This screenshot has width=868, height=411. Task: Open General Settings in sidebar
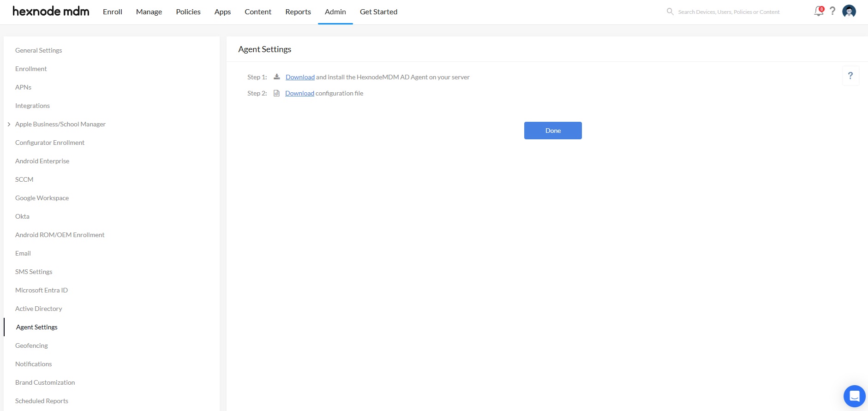coord(39,50)
